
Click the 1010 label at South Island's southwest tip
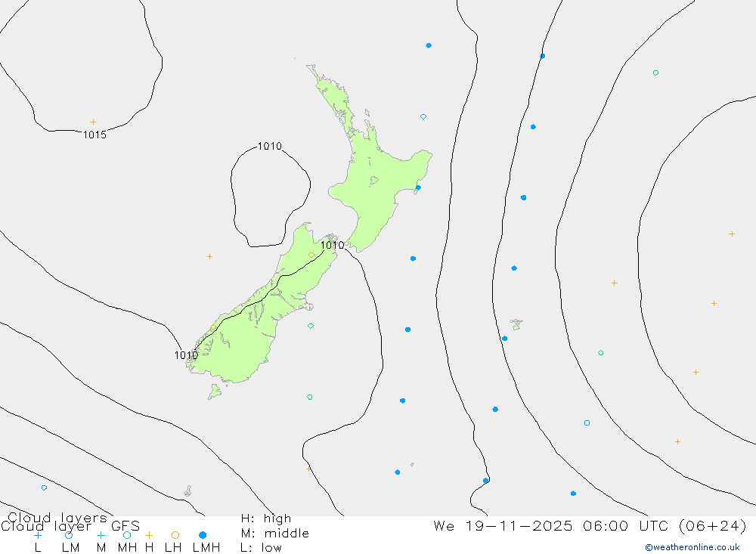[186, 355]
